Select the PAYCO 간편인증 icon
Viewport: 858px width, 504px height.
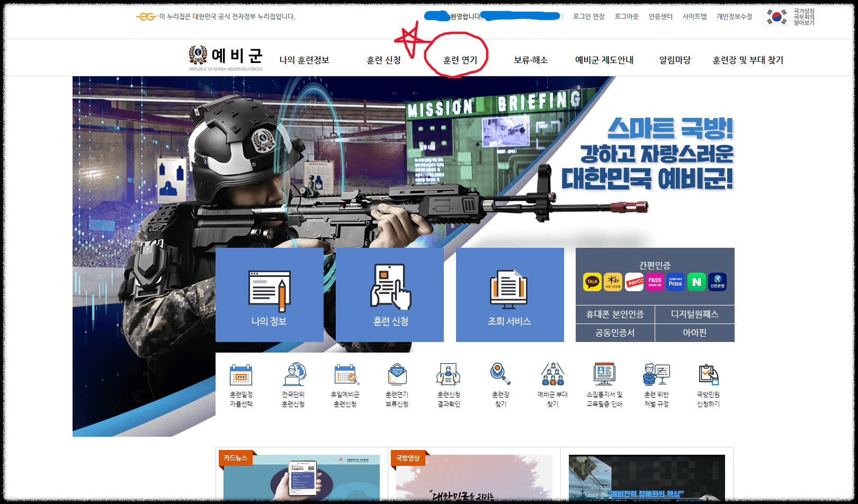click(x=633, y=282)
